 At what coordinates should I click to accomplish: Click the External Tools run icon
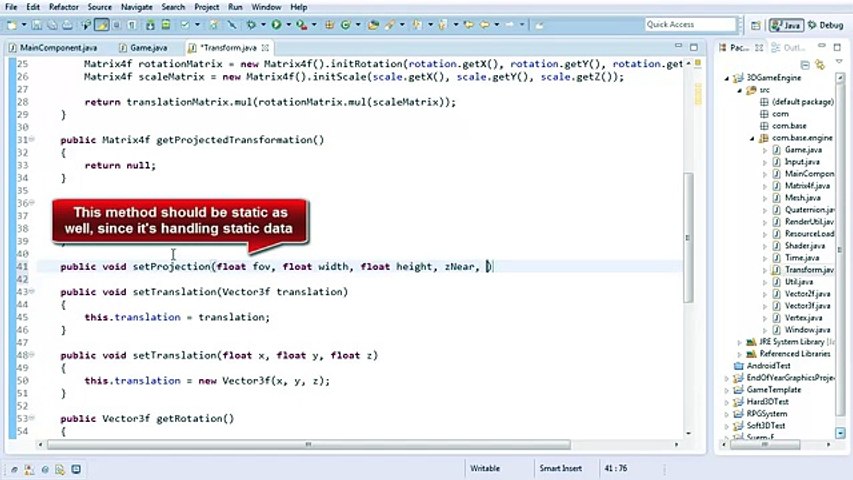pos(301,25)
